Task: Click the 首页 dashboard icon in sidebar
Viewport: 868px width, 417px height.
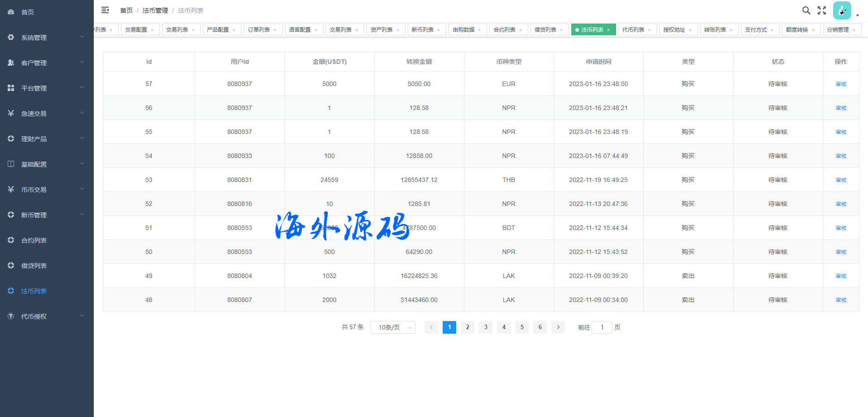Action: point(11,12)
